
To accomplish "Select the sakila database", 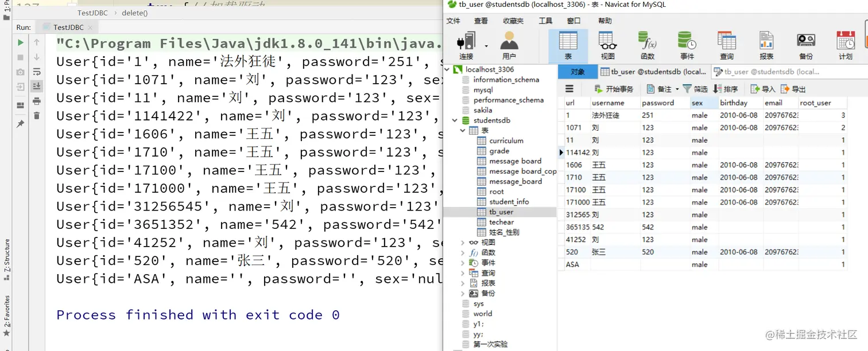I will 483,110.
